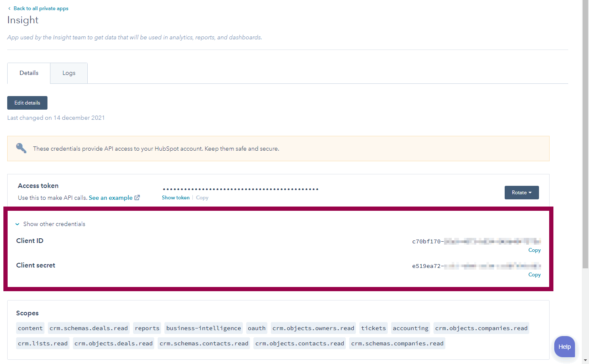Viewport: 589px width, 364px height.
Task: Copy the Client secret value
Action: pyautogui.click(x=534, y=274)
